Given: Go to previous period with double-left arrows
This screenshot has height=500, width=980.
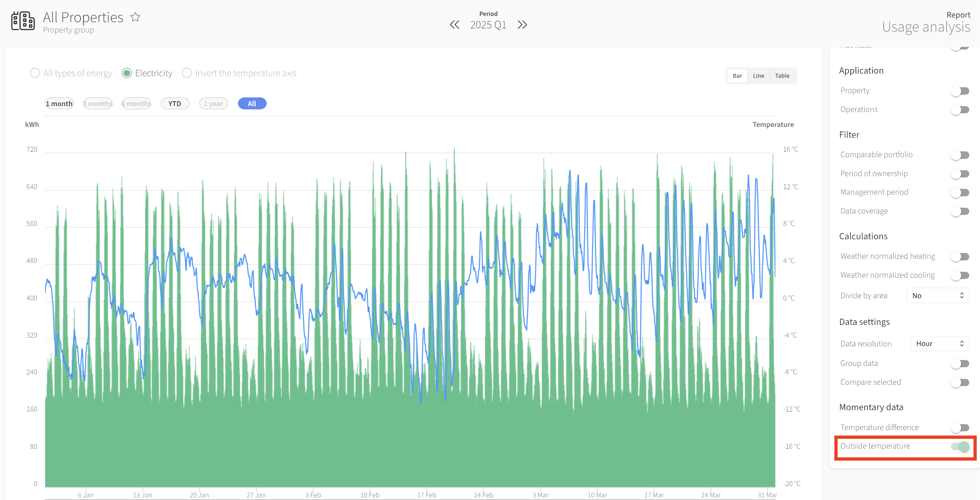Looking at the screenshot, I should click(x=454, y=25).
